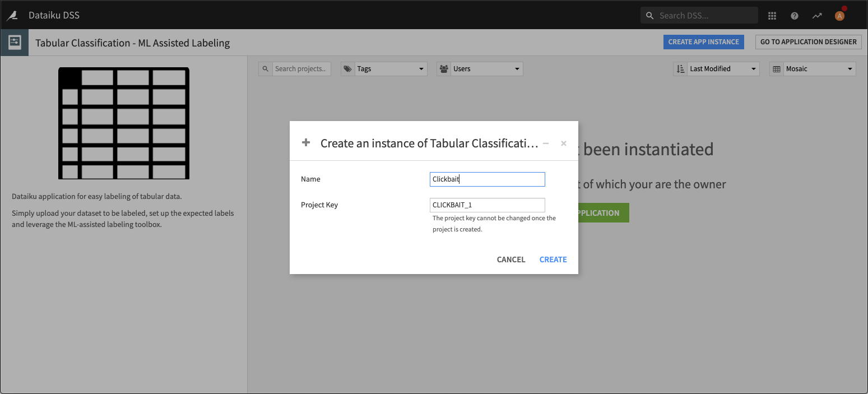Click the users group icon

[444, 69]
